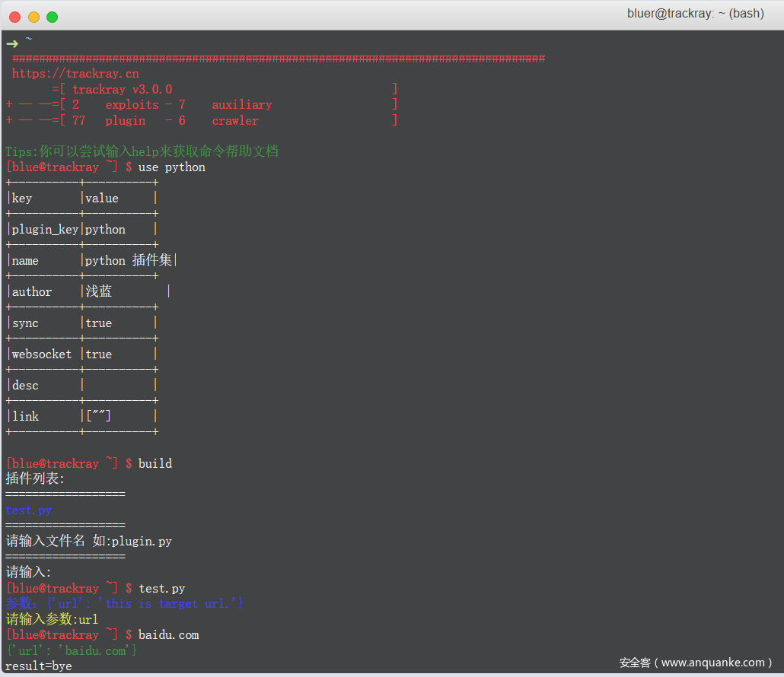784x677 pixels.
Task: Click the www.anquanke.com watermark
Action: click(696, 663)
